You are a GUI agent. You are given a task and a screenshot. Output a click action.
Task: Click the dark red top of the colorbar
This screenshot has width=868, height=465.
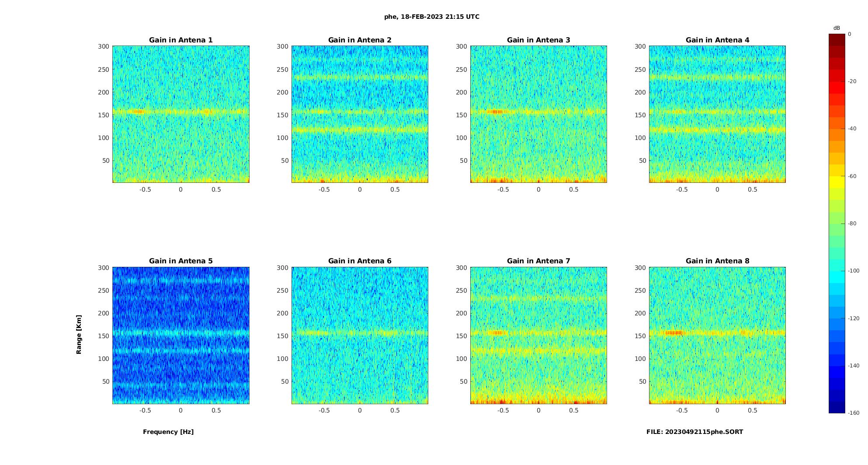(837, 40)
